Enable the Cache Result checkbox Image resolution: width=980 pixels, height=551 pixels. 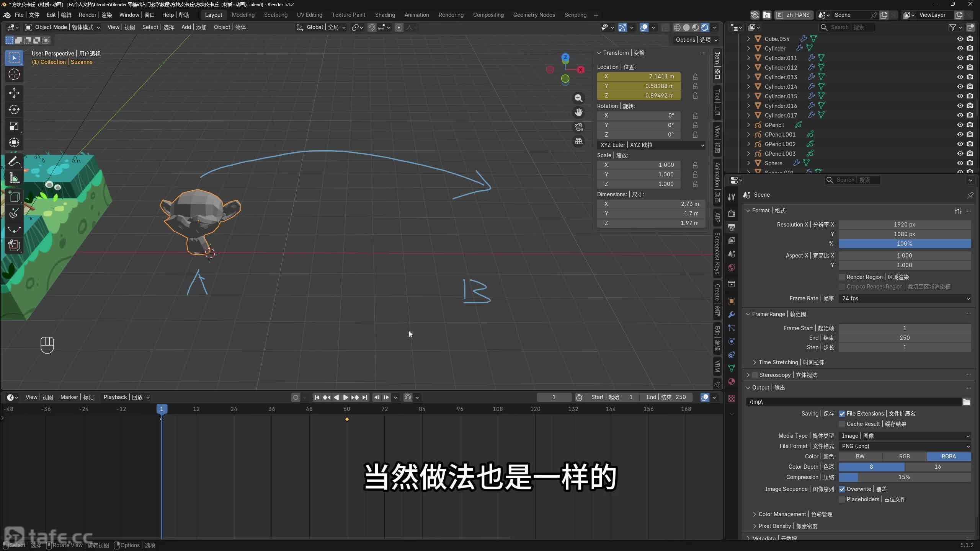click(842, 424)
